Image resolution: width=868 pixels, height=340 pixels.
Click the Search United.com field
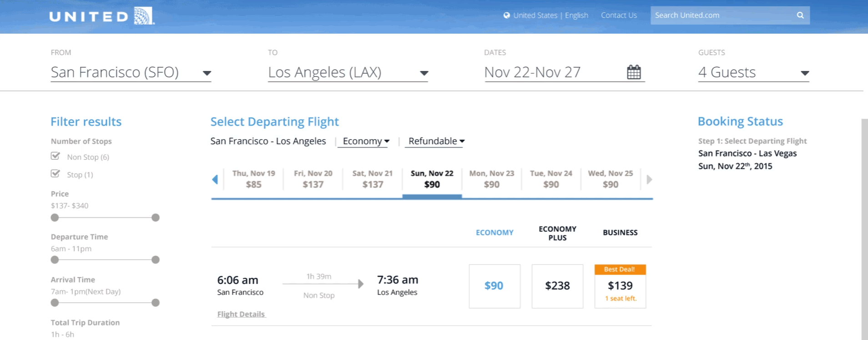coord(723,15)
